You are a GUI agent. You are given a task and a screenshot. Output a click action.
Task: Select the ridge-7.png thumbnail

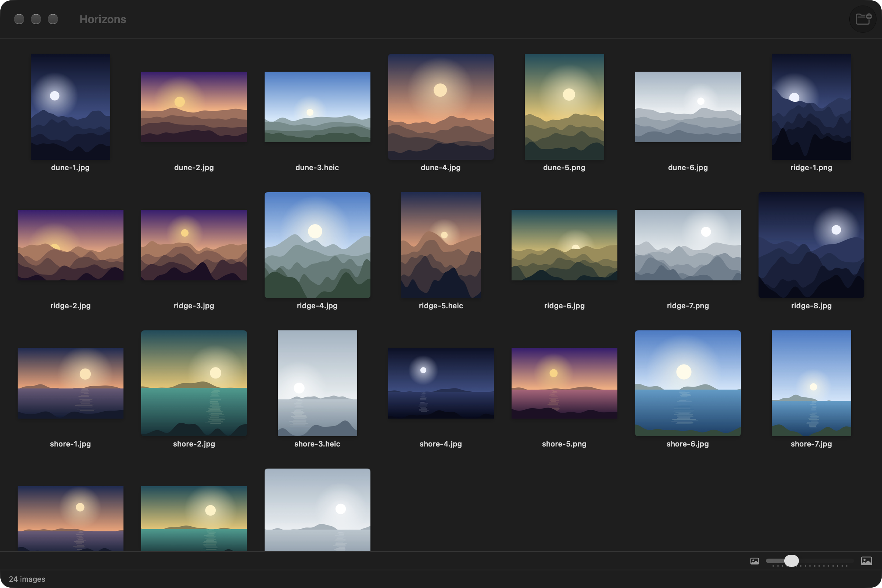point(688,245)
